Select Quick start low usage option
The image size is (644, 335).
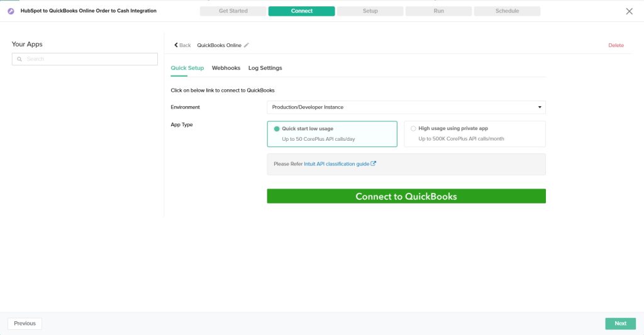coord(332,134)
